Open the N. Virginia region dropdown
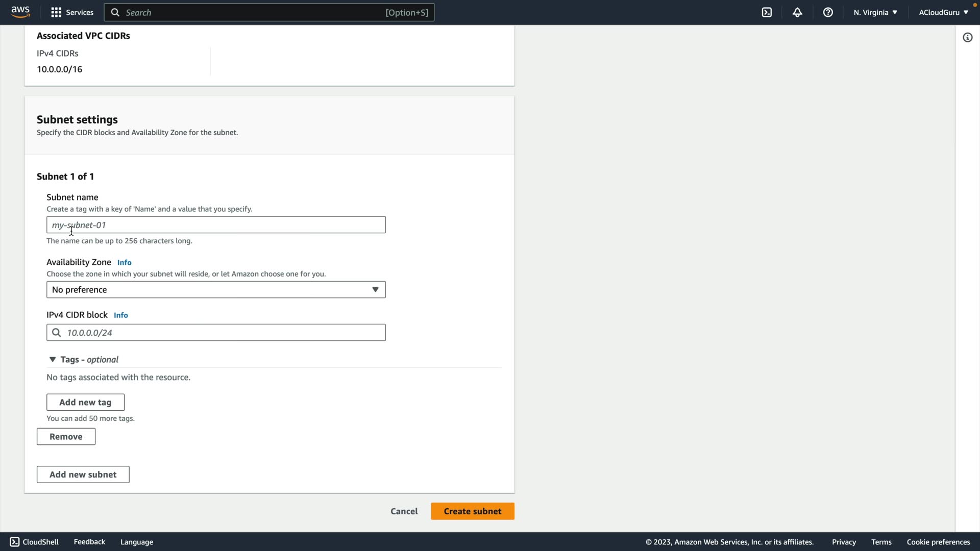The width and height of the screenshot is (980, 551). [x=875, y=12]
